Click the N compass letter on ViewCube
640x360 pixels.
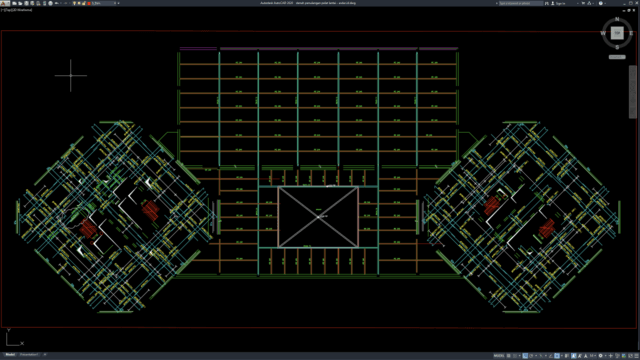[617, 19]
